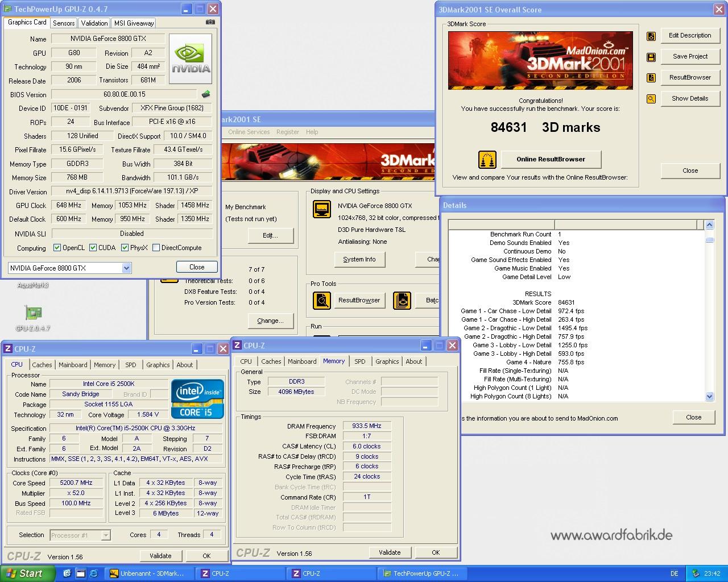Open the GPU selection dropdown in GPU-Z
The height and width of the screenshot is (582, 728).
click(126, 268)
